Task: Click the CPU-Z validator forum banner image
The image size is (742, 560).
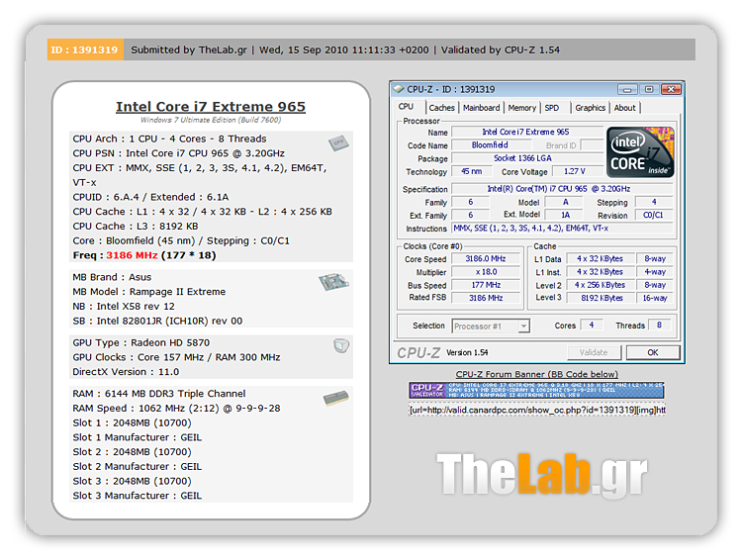Action: pos(536,391)
